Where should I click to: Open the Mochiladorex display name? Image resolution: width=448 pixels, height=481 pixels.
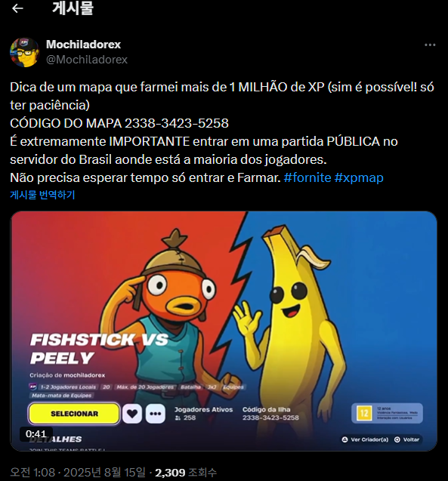point(83,45)
